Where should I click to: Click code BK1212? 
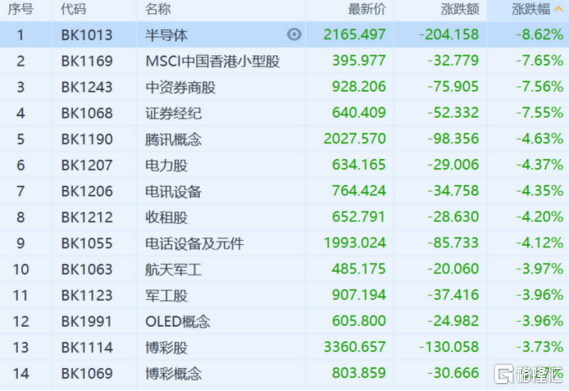click(x=87, y=217)
